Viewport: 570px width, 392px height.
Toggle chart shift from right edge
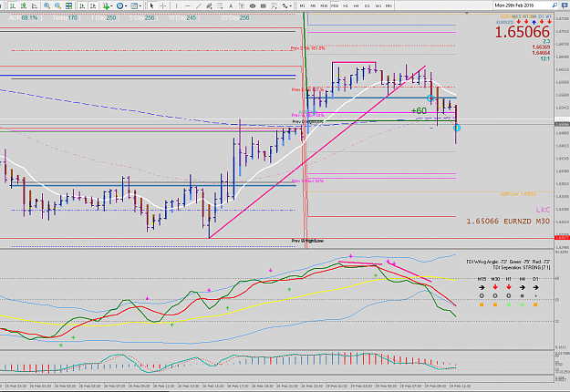pyautogui.click(x=93, y=5)
